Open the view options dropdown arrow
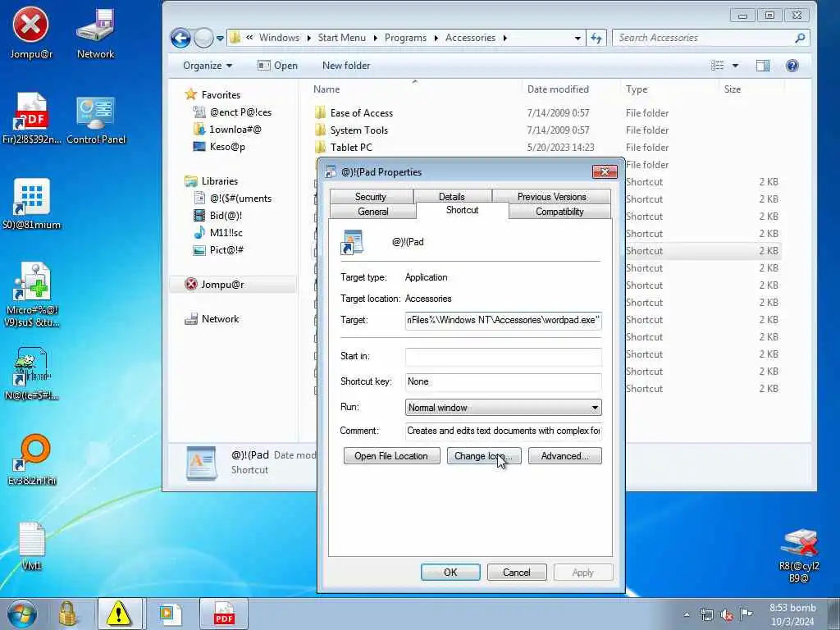 pos(736,66)
